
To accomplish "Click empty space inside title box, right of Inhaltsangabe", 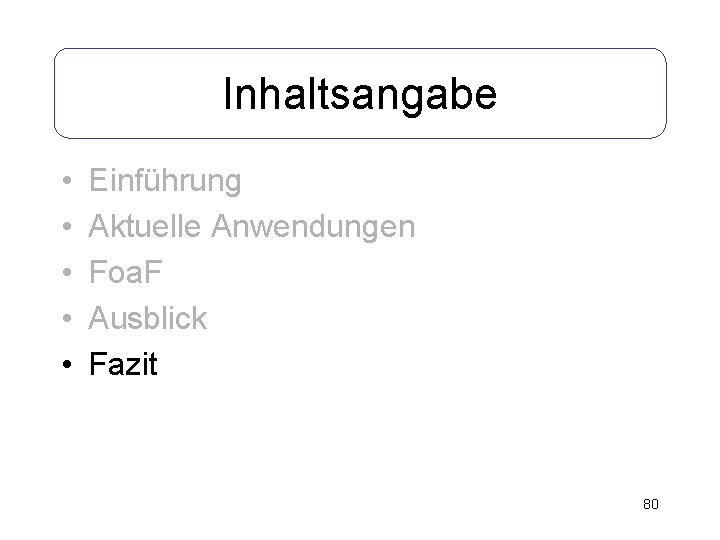I will 590,94.
